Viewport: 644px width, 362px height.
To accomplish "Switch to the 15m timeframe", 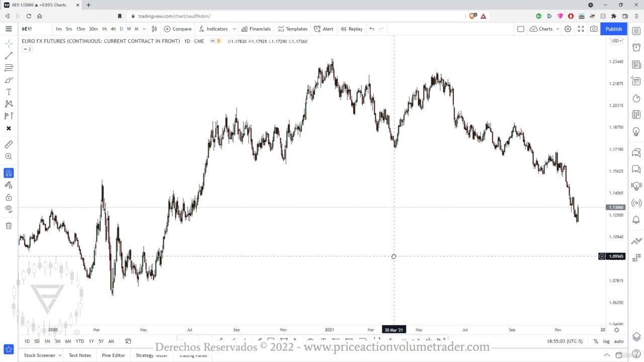I will point(80,29).
